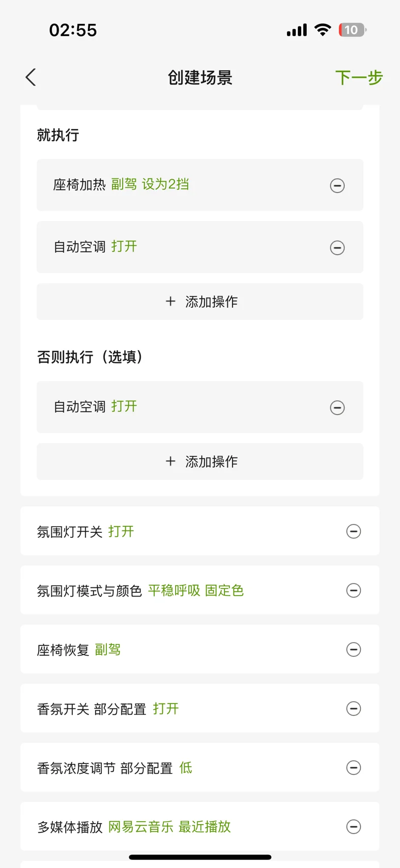The width and height of the screenshot is (400, 868).
Task: Change the seat heating level 设为2挡
Action: [x=165, y=184]
